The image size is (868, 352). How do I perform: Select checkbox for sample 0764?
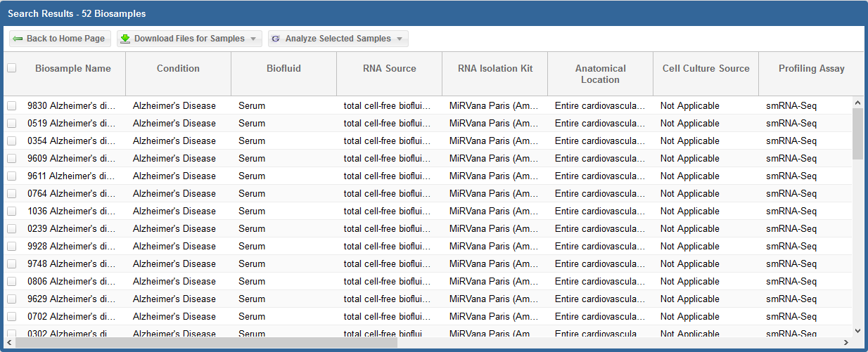(12, 193)
